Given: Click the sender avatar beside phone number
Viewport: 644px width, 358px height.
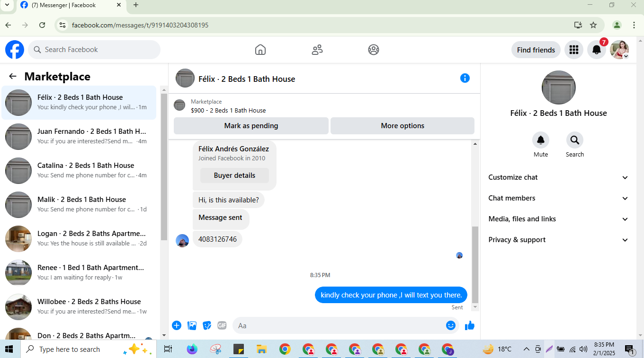Looking at the screenshot, I should point(182,240).
